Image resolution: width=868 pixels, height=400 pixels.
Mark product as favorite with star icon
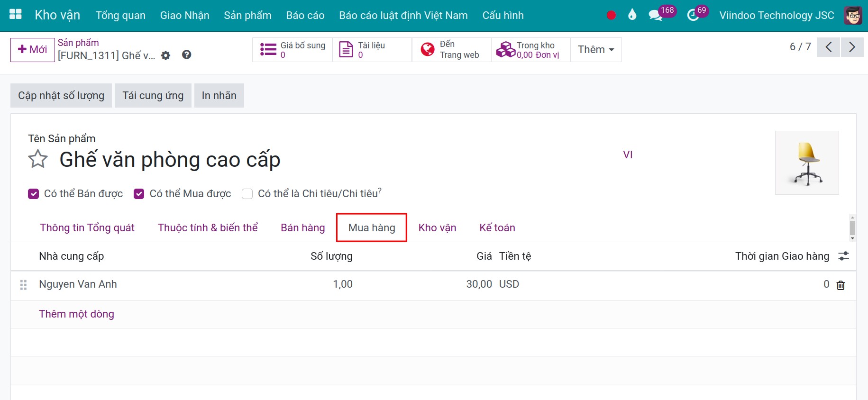tap(38, 159)
